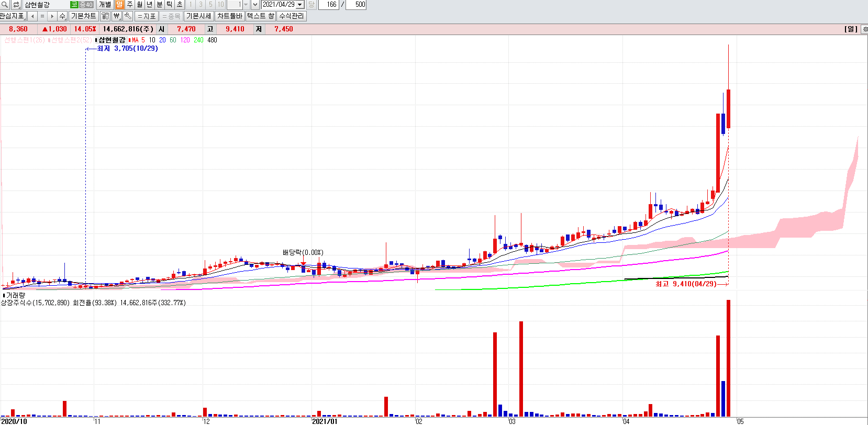Click the 선행스팬2(52) legend label
This screenshot has height=425, width=868.
click(70, 40)
